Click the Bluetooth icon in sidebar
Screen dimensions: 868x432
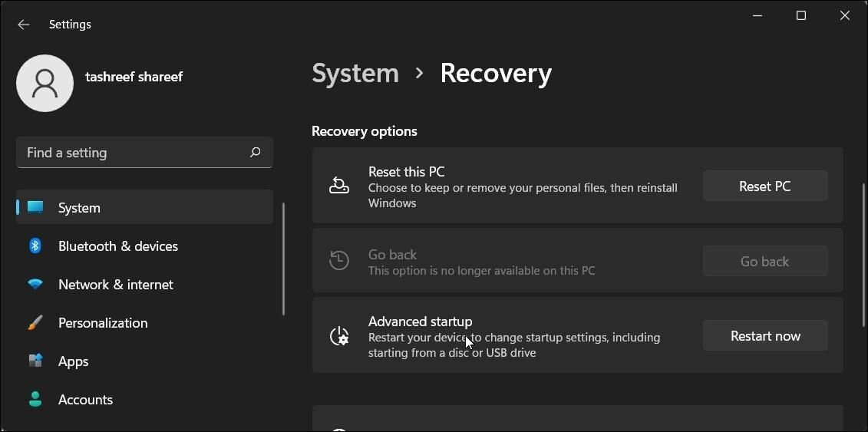pos(35,246)
